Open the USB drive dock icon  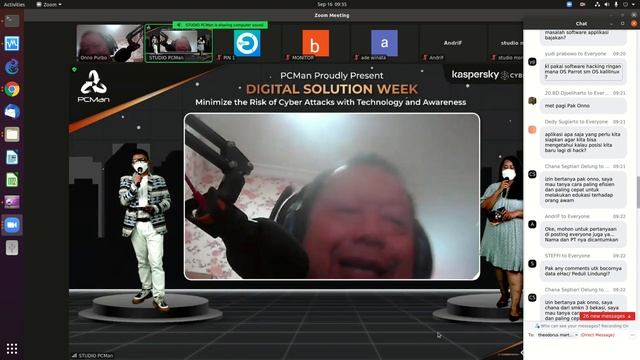click(x=12, y=247)
